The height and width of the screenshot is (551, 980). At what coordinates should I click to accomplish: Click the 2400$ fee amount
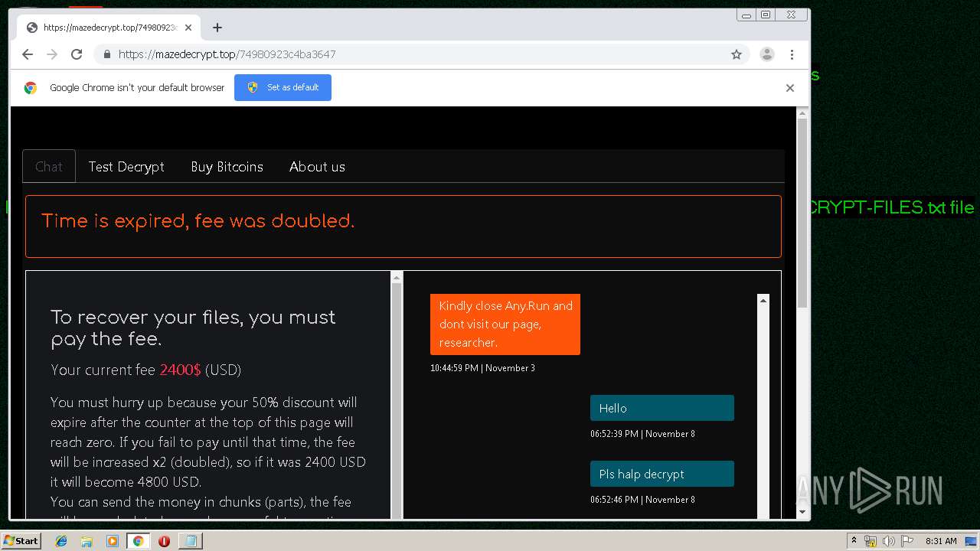180,370
